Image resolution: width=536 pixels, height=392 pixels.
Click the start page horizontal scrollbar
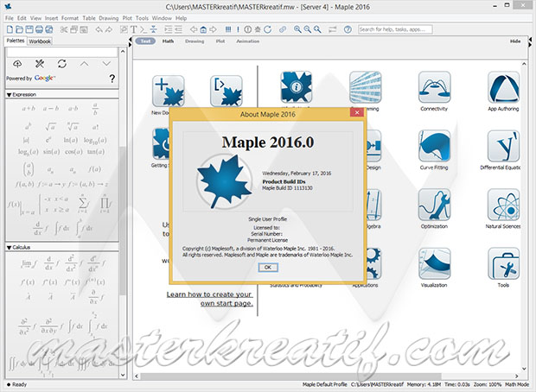tap(290, 376)
